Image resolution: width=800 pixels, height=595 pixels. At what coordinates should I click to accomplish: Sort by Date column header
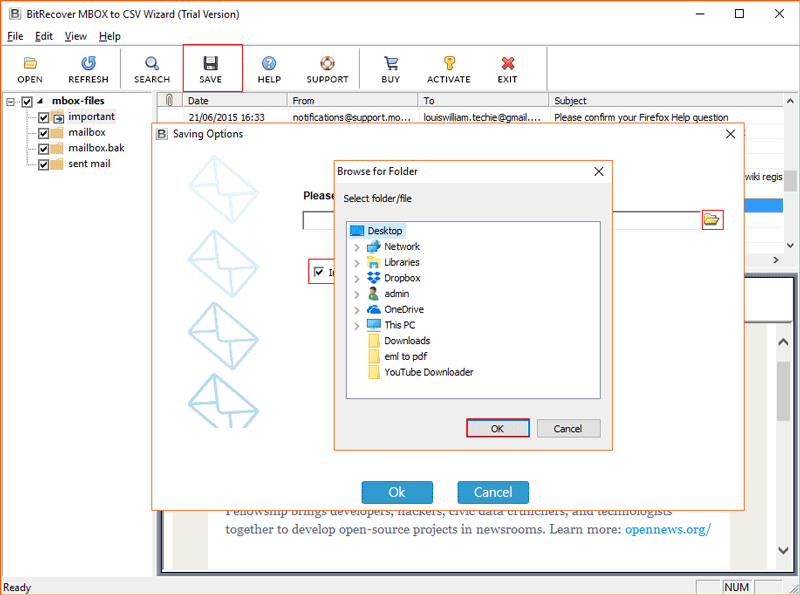click(235, 101)
